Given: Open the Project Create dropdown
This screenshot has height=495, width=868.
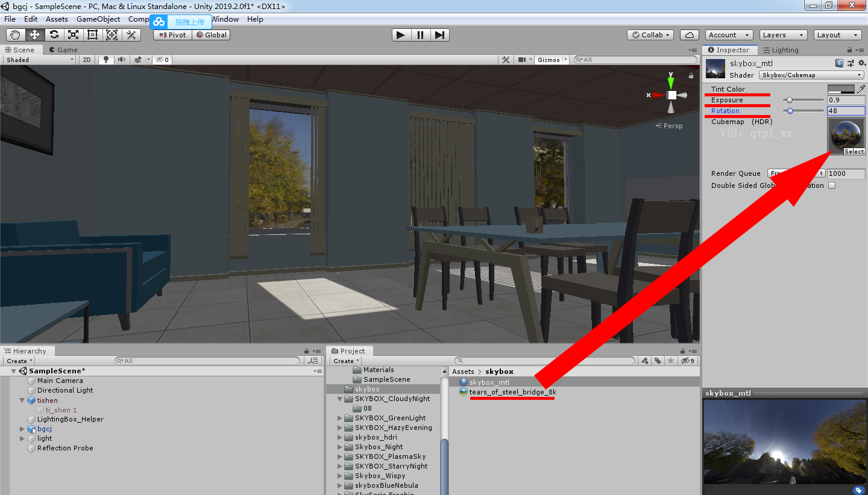Looking at the screenshot, I should 346,361.
